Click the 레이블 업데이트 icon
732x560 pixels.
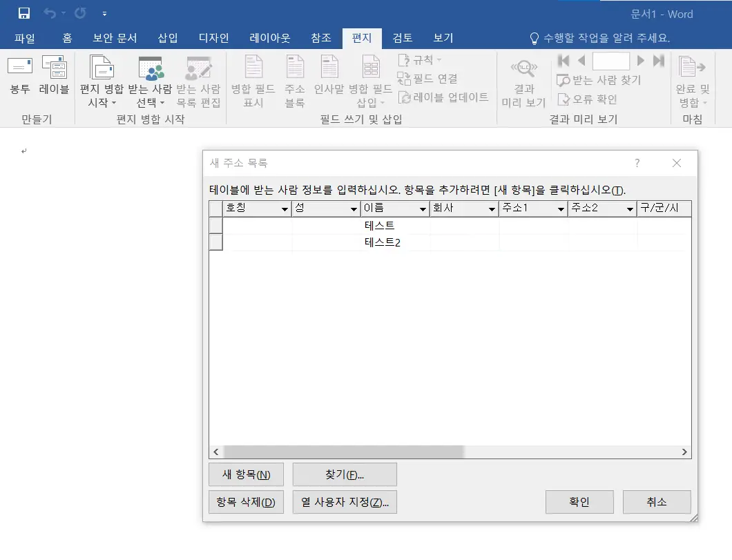(x=445, y=97)
